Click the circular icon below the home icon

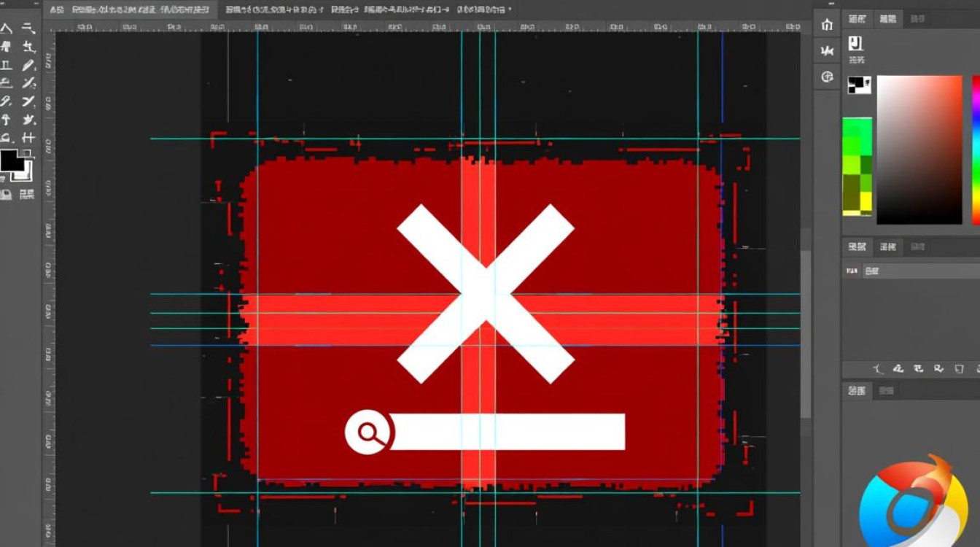(827, 77)
